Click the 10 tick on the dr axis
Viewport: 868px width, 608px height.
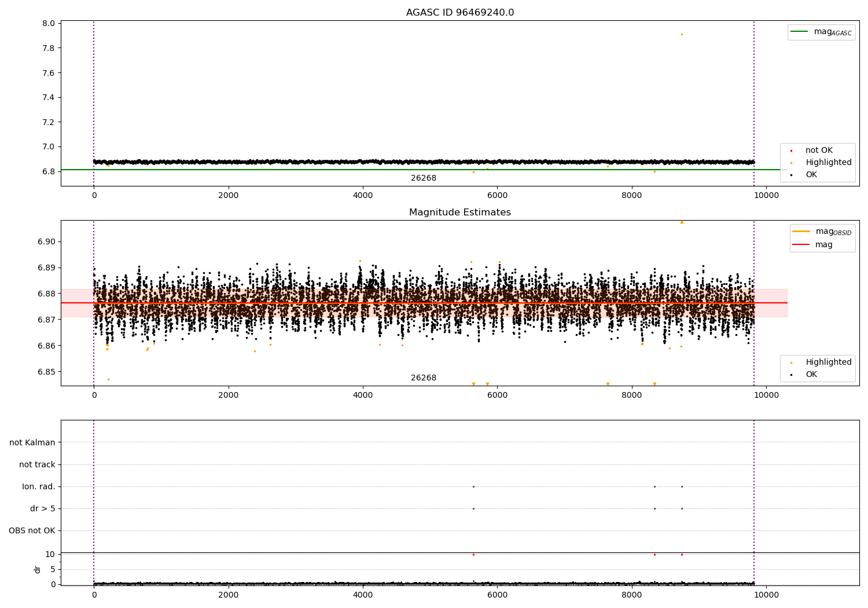point(50,555)
